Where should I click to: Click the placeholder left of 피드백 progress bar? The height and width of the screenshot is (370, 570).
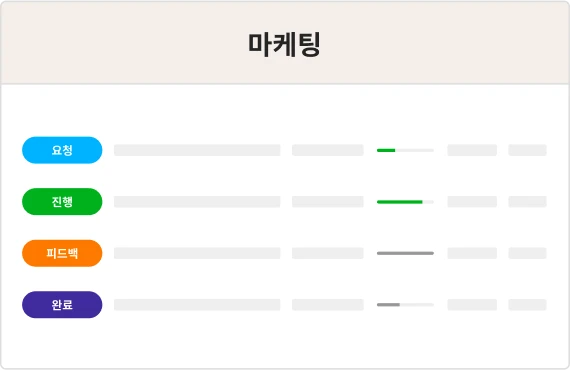[x=328, y=253]
